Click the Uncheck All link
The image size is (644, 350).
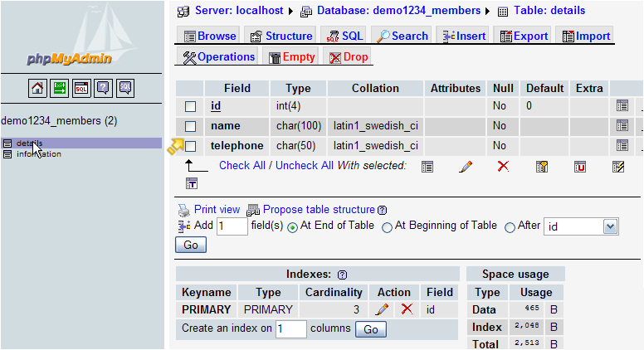[x=305, y=165]
